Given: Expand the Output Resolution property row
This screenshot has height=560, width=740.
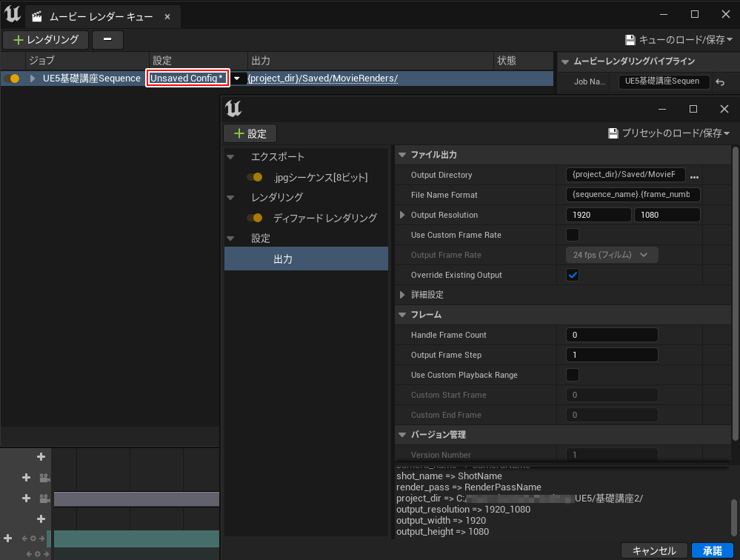Looking at the screenshot, I should pyautogui.click(x=403, y=215).
